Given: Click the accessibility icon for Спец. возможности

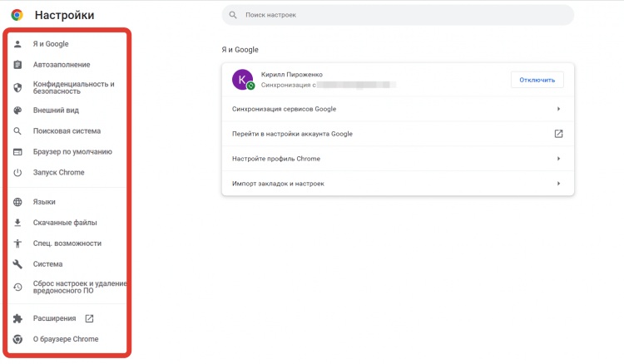Looking at the screenshot, I should [x=17, y=243].
